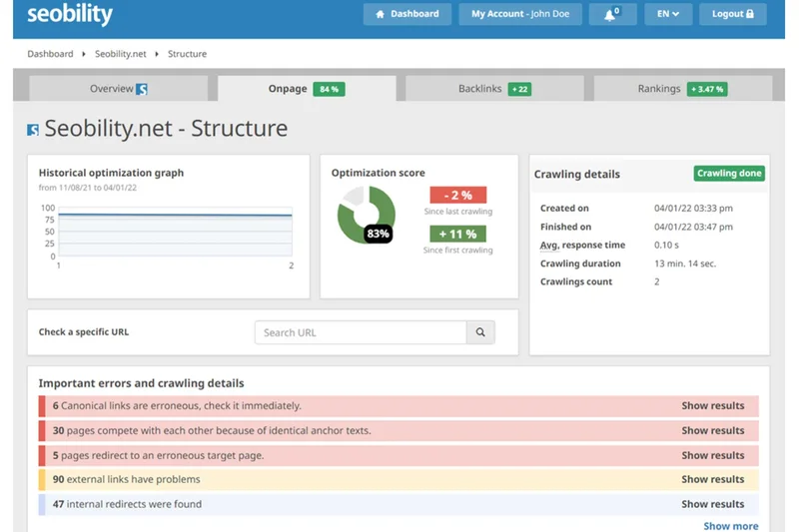Switch to the Overview tab
This screenshot has height=532, width=799.
(x=118, y=89)
